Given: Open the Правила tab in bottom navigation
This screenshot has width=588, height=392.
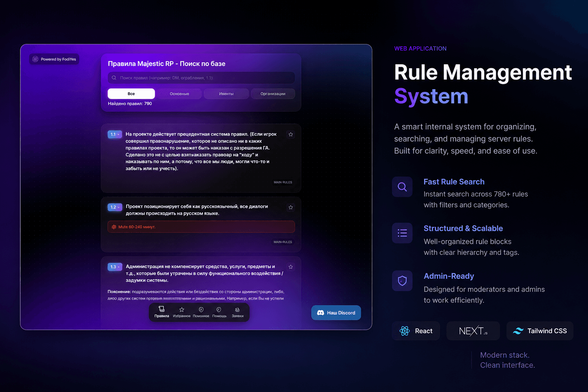Looking at the screenshot, I should pyautogui.click(x=162, y=312).
